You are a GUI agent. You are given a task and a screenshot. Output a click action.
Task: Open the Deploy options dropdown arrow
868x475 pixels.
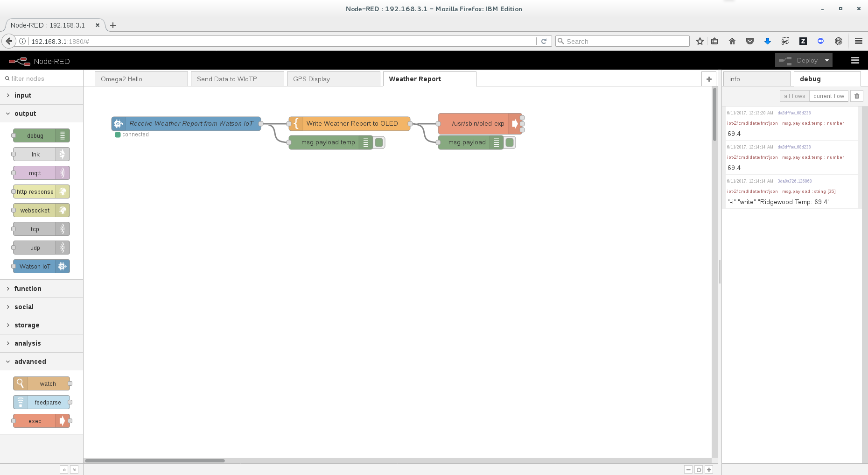pyautogui.click(x=827, y=60)
